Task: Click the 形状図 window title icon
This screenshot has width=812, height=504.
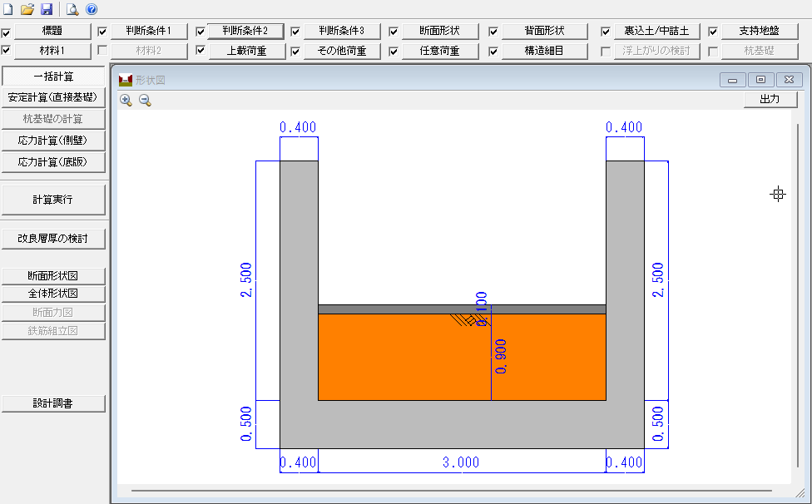Action: pos(126,81)
